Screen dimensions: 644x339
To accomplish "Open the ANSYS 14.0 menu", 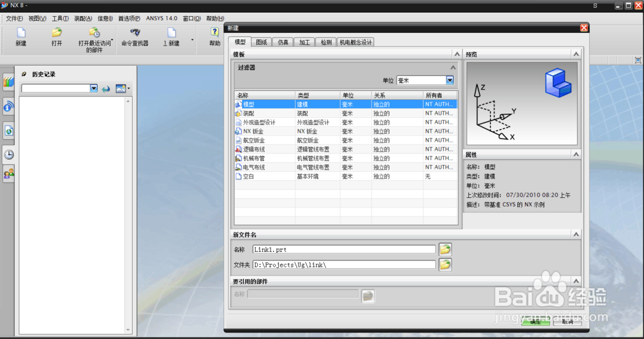I will (x=162, y=19).
